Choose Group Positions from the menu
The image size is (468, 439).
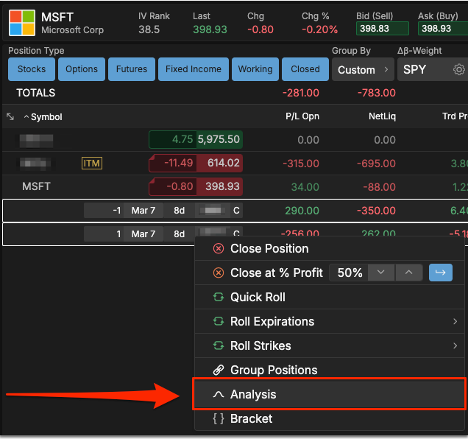click(329, 369)
